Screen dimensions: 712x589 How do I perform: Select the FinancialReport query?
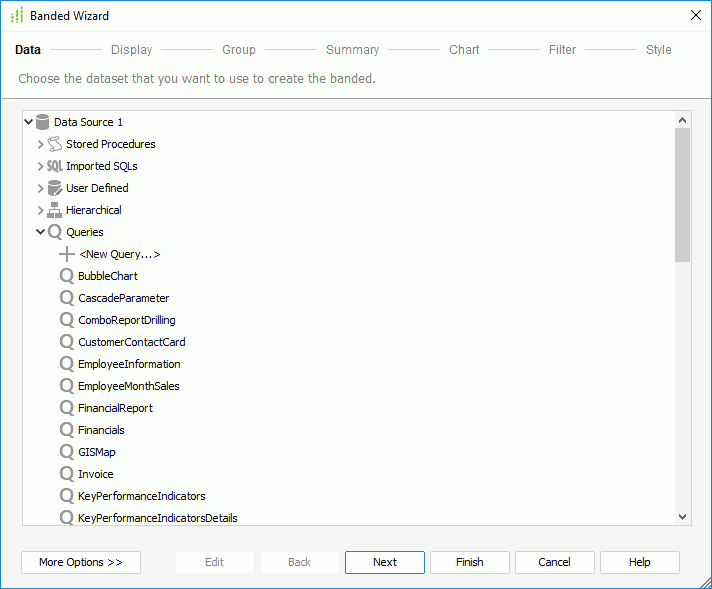115,408
